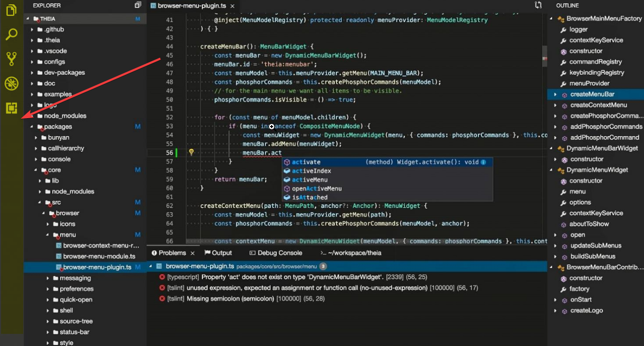
Task: Select browser-menu-plugin.ts in the Explorer tree
Action: tap(85, 267)
